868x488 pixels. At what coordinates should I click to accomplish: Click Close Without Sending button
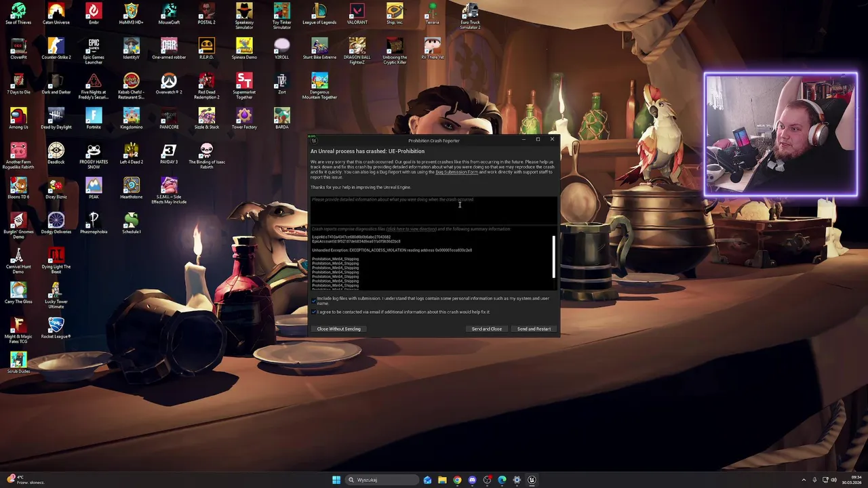click(338, 329)
